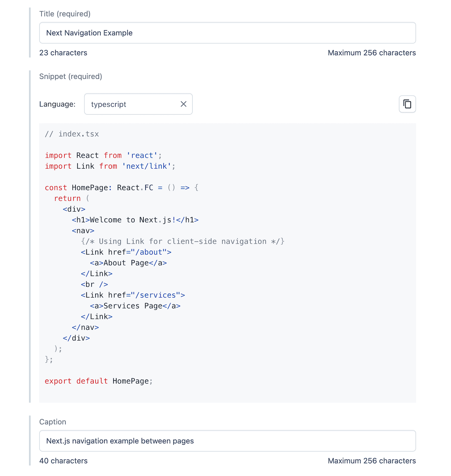Clear the typescript language selection
Image resolution: width=451 pixels, height=476 pixels.
[183, 104]
